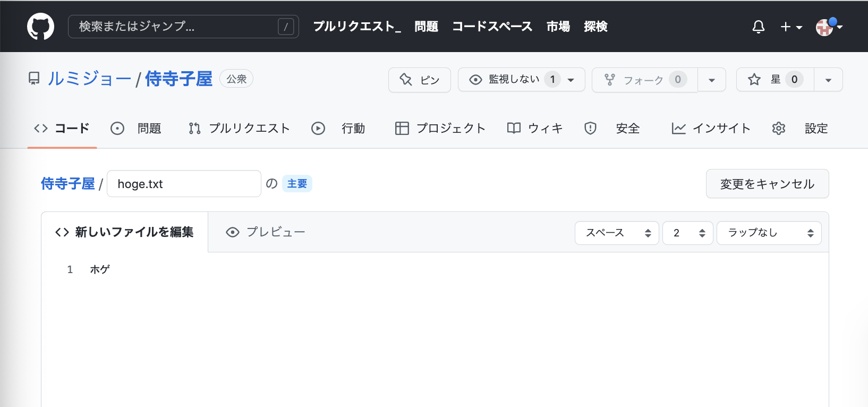Screen dimensions: 868x407
Task: Open the 設定 settings tab
Action: [x=800, y=128]
